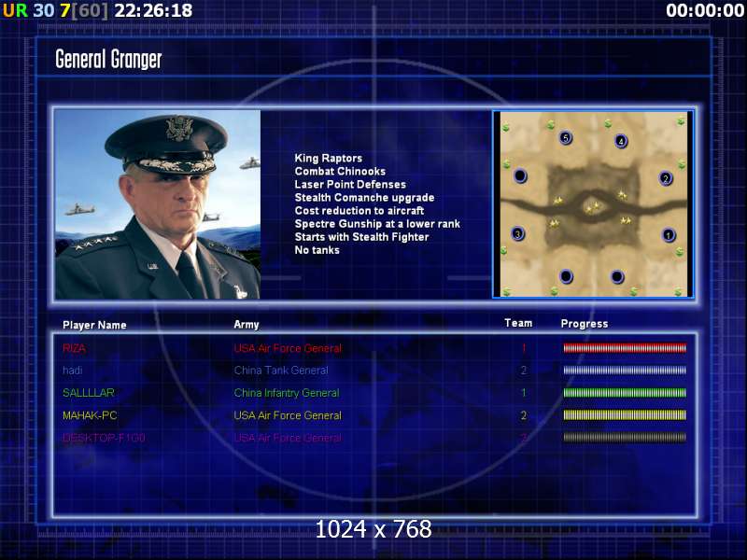
Task: Select player name SALLLLAR
Action: [x=89, y=393]
